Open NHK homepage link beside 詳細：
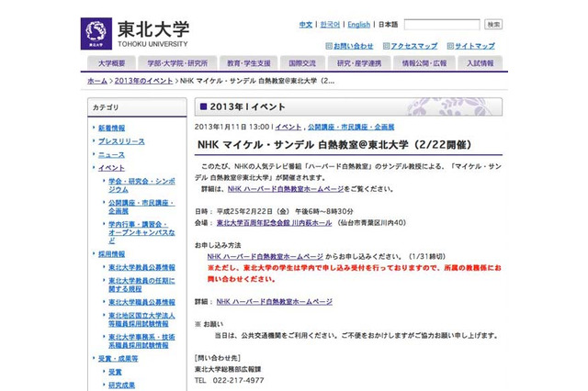 275,301
